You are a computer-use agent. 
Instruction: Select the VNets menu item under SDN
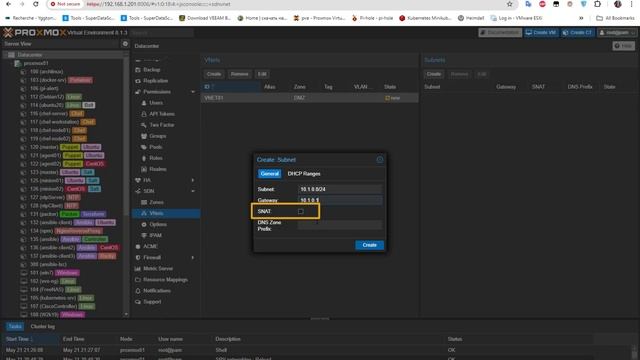(x=166, y=213)
